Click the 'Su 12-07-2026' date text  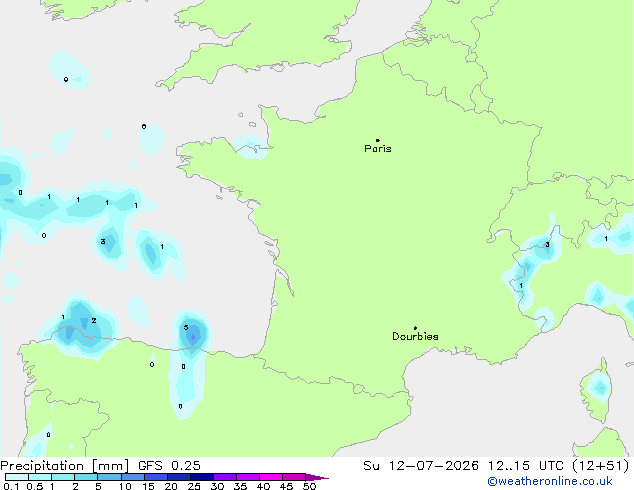[x=421, y=466]
